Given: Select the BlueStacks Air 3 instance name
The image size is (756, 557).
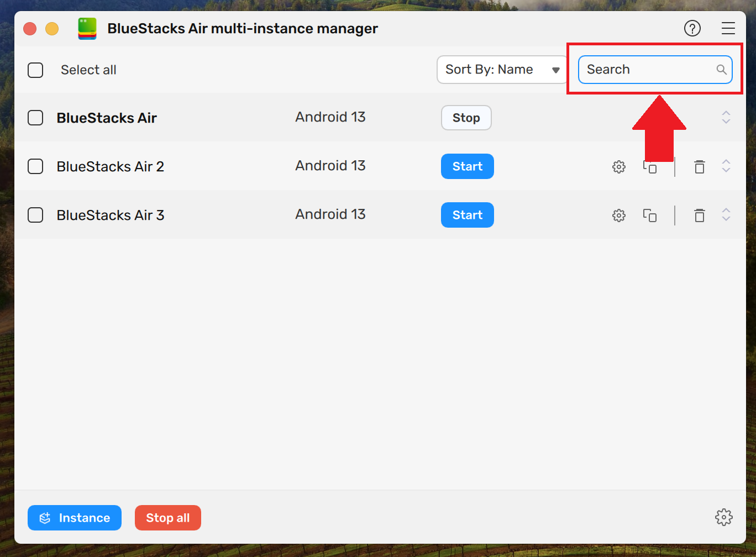Looking at the screenshot, I should [111, 215].
